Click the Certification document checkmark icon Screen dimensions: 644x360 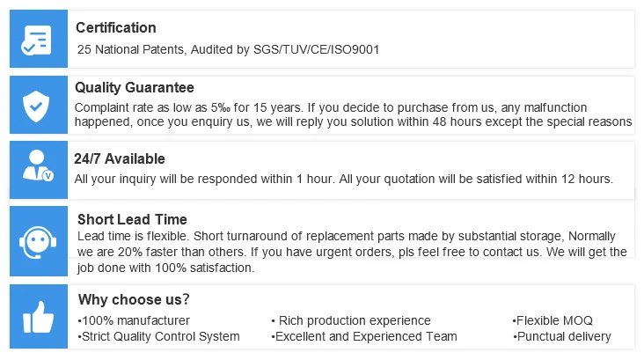(x=37, y=40)
